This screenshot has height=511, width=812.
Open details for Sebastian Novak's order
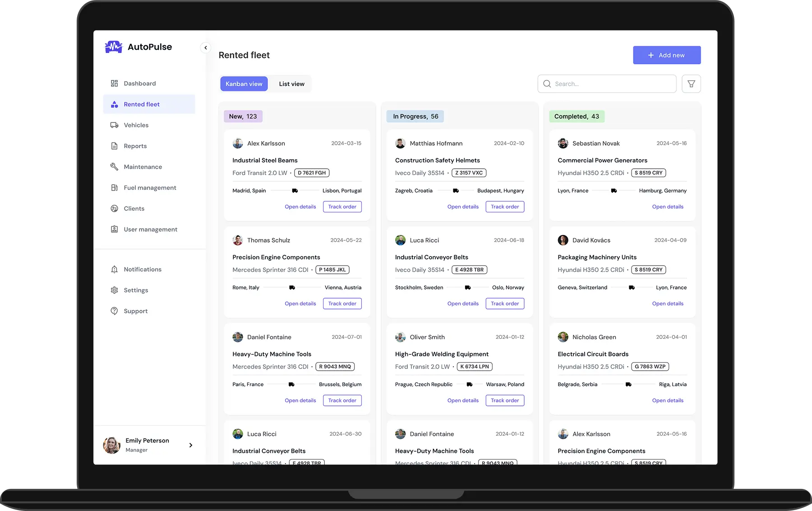[x=667, y=207]
